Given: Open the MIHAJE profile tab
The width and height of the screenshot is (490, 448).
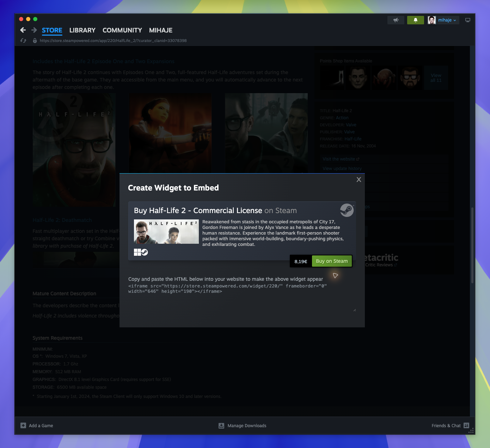Looking at the screenshot, I should tap(161, 30).
